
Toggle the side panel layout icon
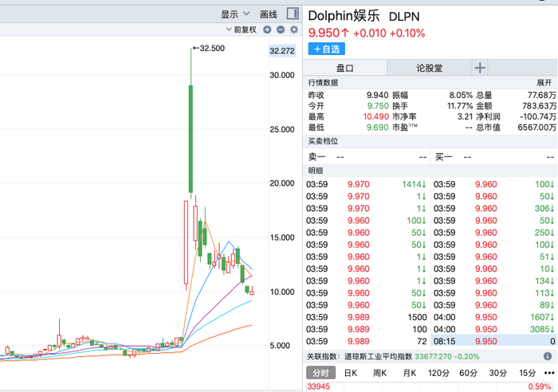(x=293, y=14)
